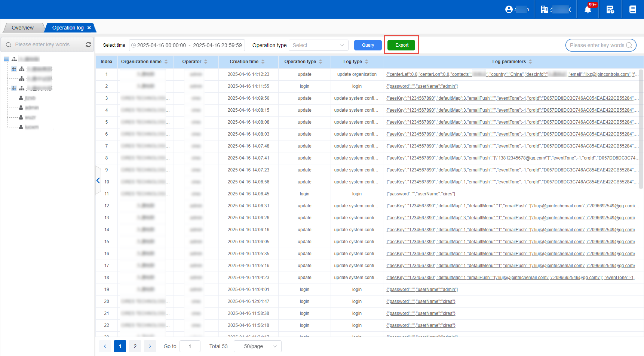The height and width of the screenshot is (356, 644).
Task: Click the organization building icon in header
Action: point(545,9)
